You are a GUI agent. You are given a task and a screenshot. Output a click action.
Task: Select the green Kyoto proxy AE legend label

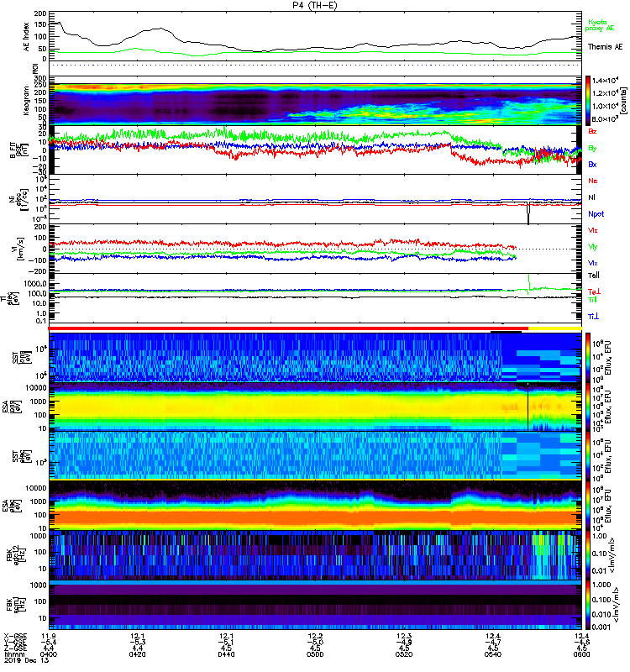click(599, 25)
